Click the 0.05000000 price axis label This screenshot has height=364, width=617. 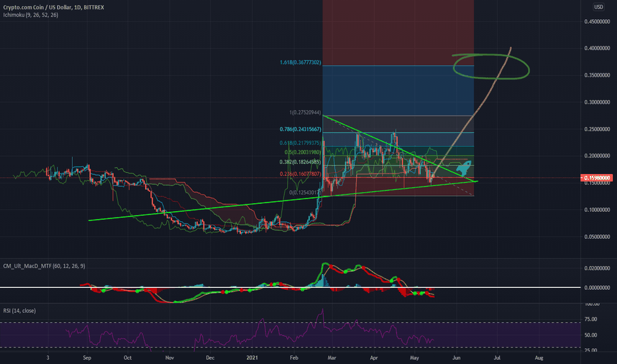[597, 237]
